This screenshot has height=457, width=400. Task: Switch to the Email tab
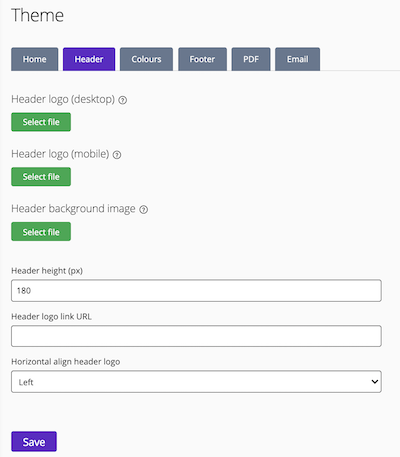point(298,59)
